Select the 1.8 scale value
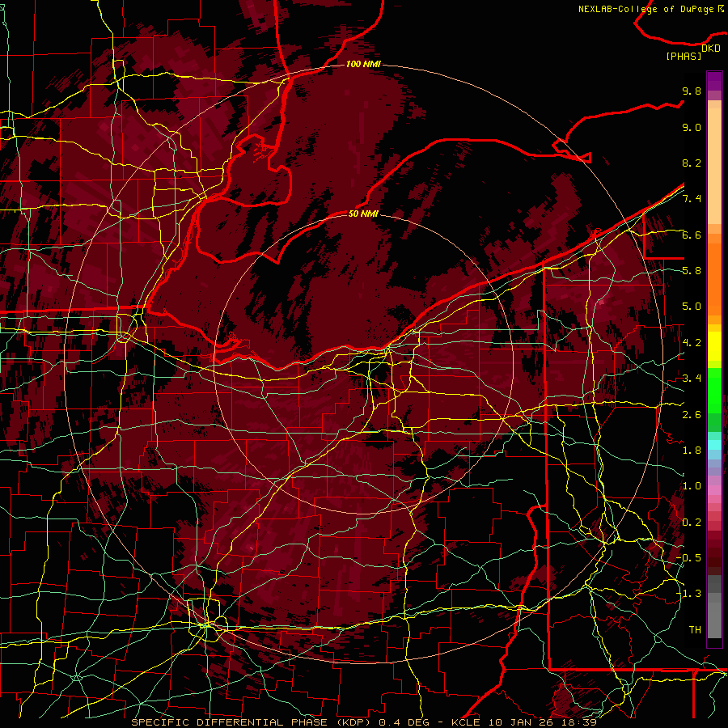 point(692,451)
